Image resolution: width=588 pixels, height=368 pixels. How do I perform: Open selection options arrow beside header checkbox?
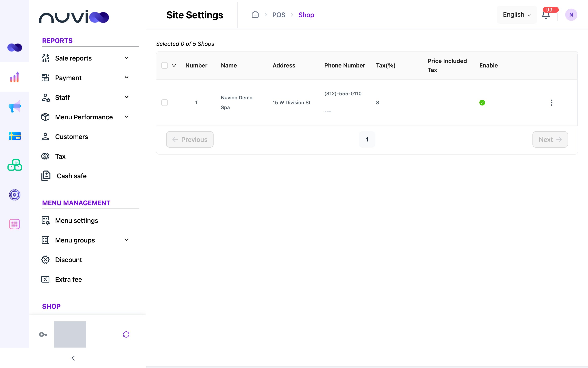point(174,65)
